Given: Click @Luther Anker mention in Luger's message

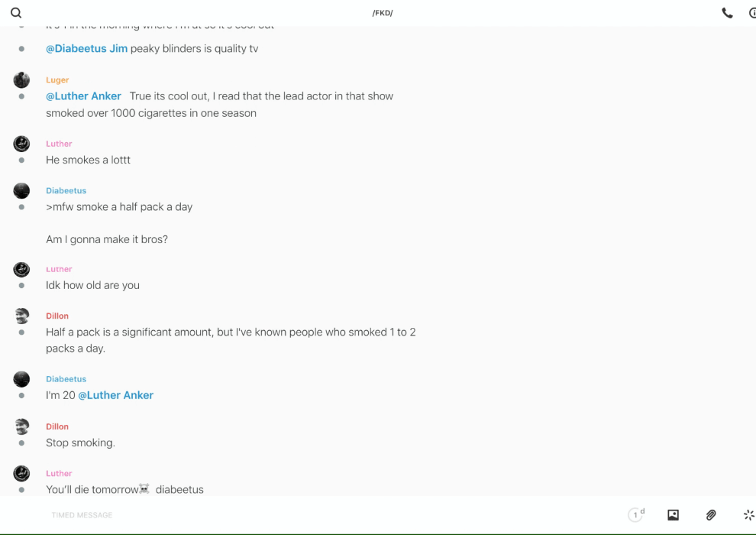Looking at the screenshot, I should 83,96.
